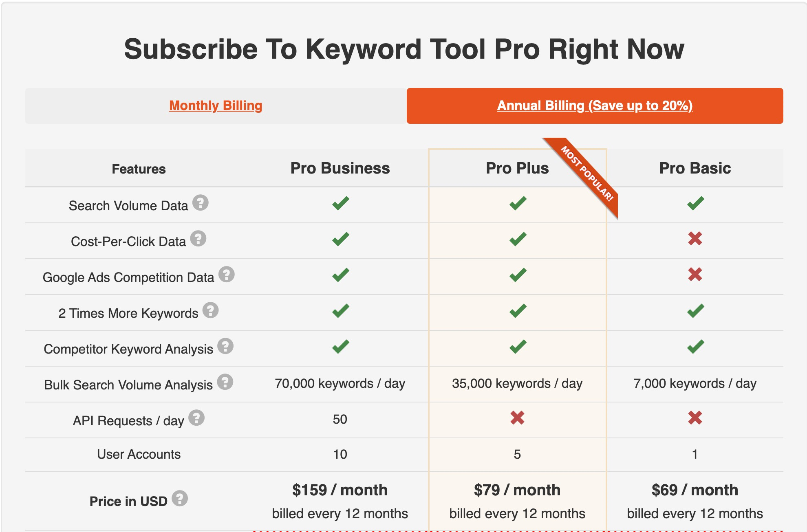
Task: Show help for Competitor Keyword Analysis
Action: tap(225, 346)
